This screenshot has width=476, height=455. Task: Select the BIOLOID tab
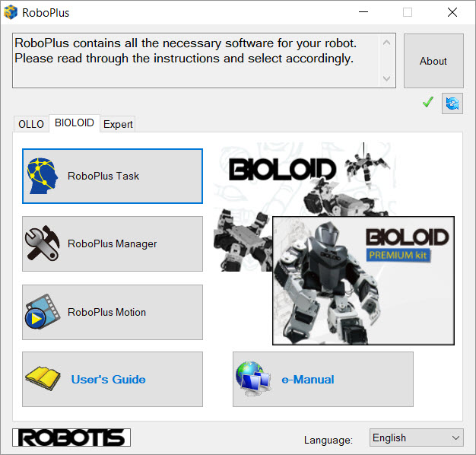pyautogui.click(x=74, y=123)
